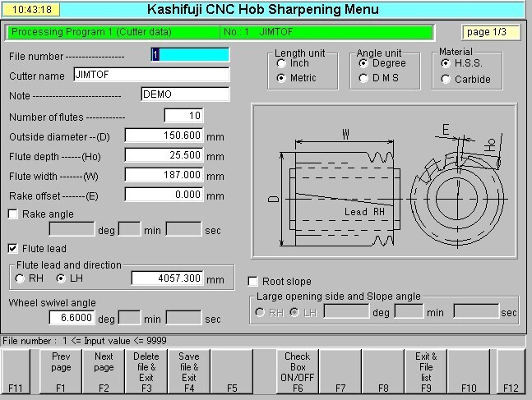Screen dimensions: 532x400
Task: Click the Rake angle degrees field
Action: click(72, 229)
